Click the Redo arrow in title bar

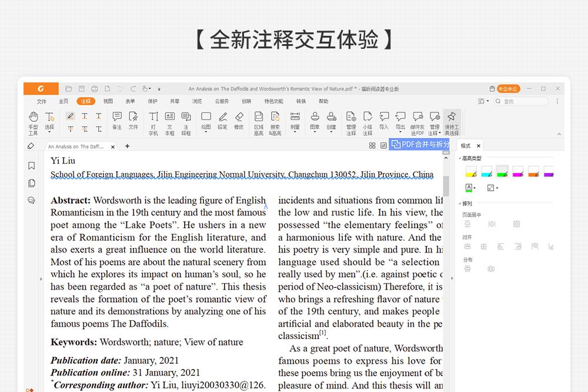coord(133,89)
